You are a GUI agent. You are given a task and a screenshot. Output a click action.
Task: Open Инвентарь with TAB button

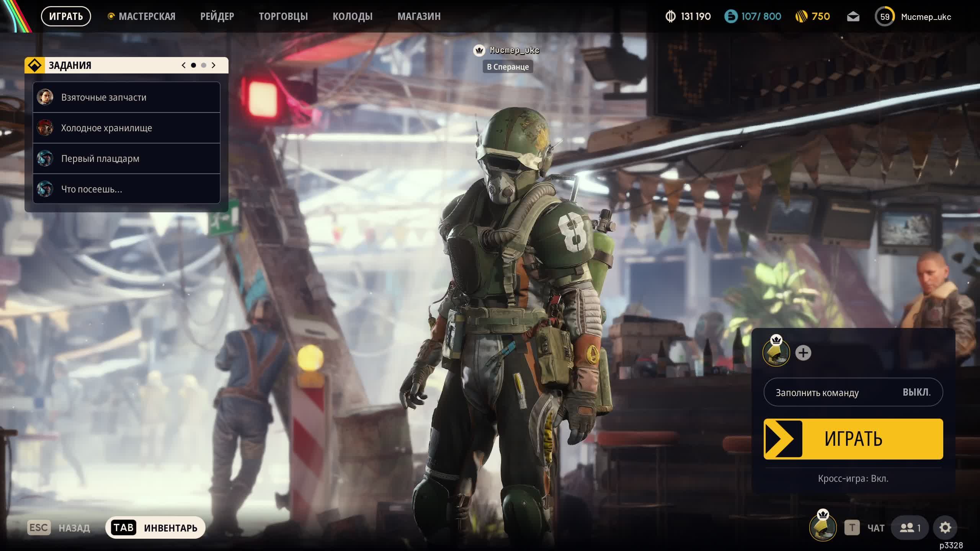[x=155, y=528]
